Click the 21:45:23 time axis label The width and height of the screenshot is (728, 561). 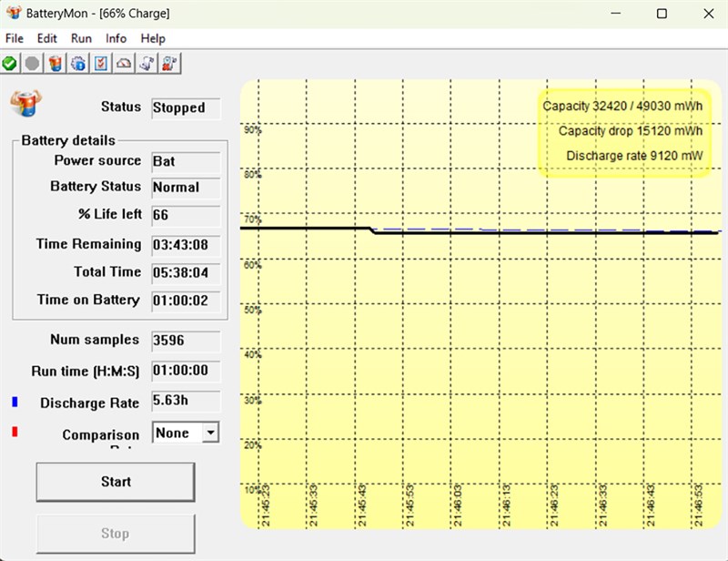(265, 505)
